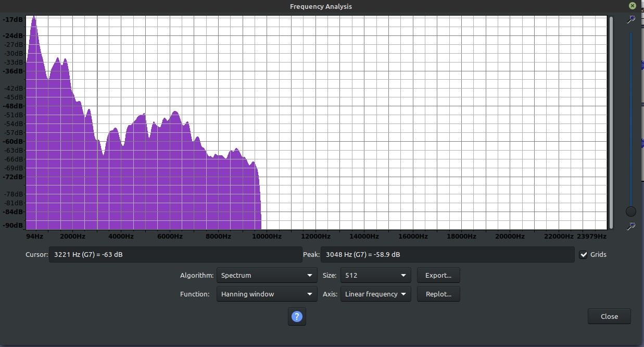
Task: Click the "Axis:" label
Action: (x=330, y=294)
